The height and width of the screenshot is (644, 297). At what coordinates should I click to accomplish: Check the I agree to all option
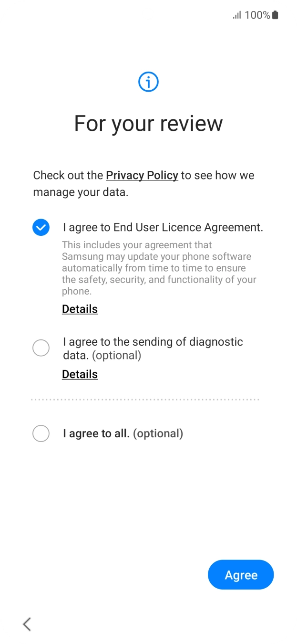[41, 433]
